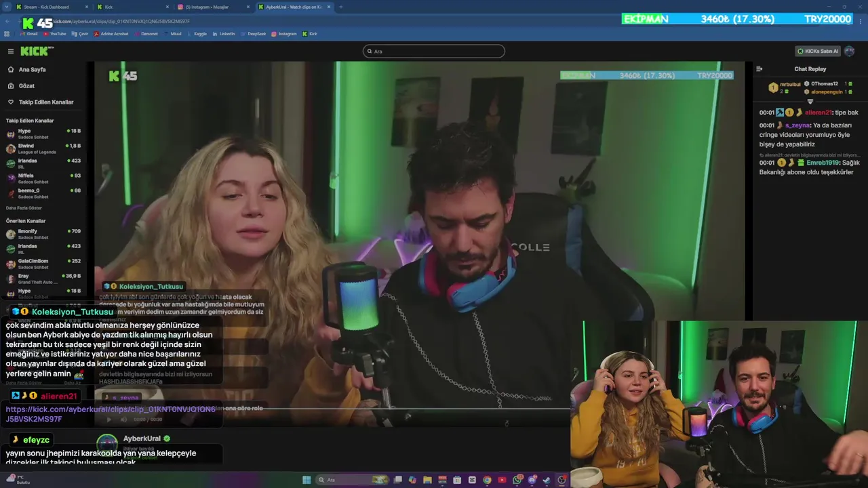Click s_zeyna username in chat replay
The height and width of the screenshot is (488, 868).
(x=797, y=125)
